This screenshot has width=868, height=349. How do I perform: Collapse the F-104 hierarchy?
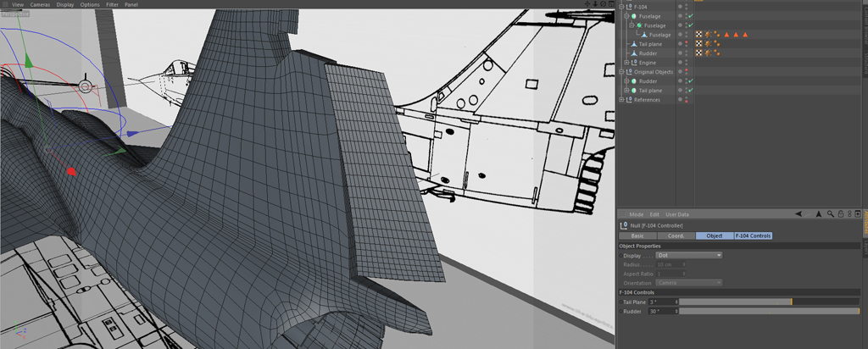621,7
